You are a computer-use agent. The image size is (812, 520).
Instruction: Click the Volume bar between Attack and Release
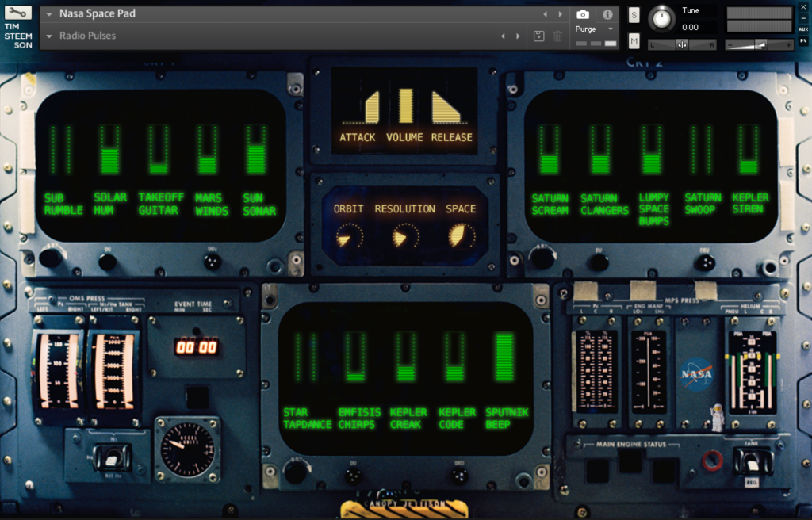[405, 105]
